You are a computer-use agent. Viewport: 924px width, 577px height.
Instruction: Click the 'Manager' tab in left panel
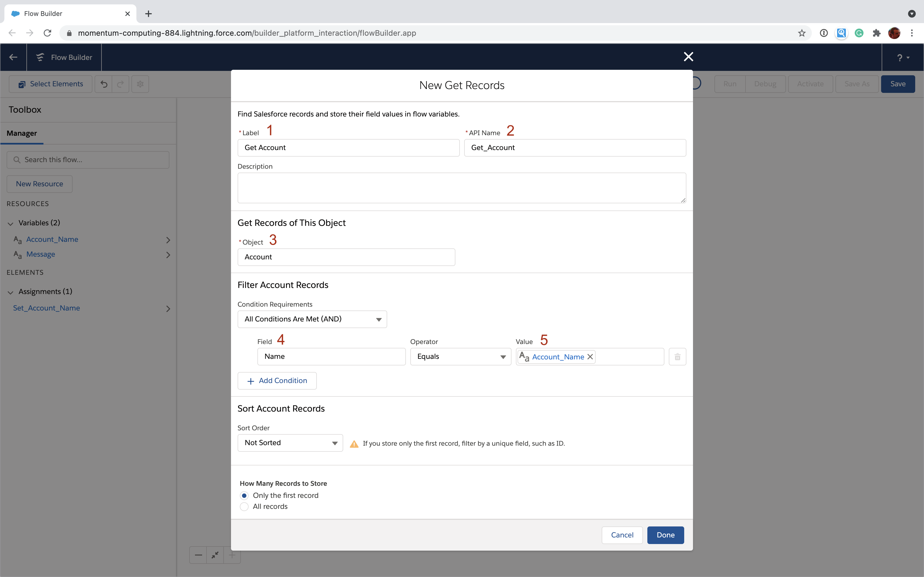click(x=22, y=133)
